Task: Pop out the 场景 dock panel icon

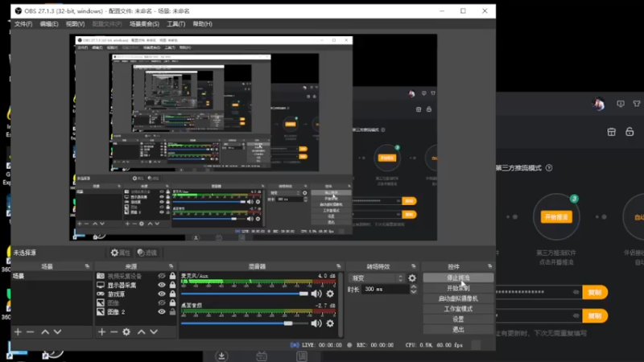Action: 87,266
